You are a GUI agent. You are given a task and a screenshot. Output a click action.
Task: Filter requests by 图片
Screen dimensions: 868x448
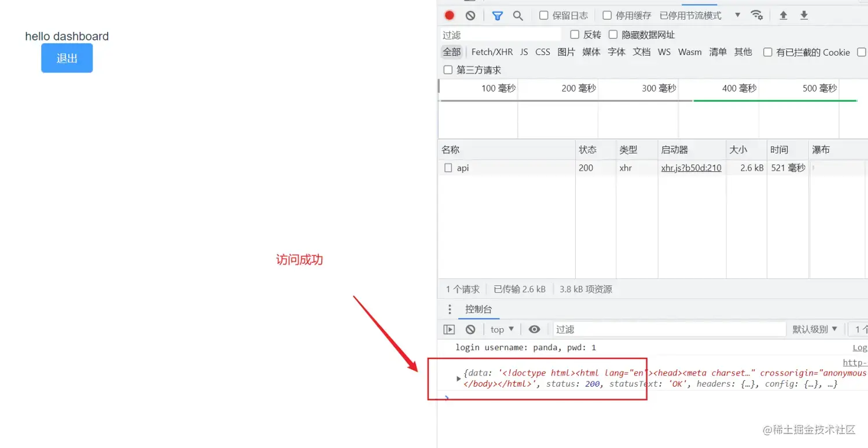coord(567,52)
